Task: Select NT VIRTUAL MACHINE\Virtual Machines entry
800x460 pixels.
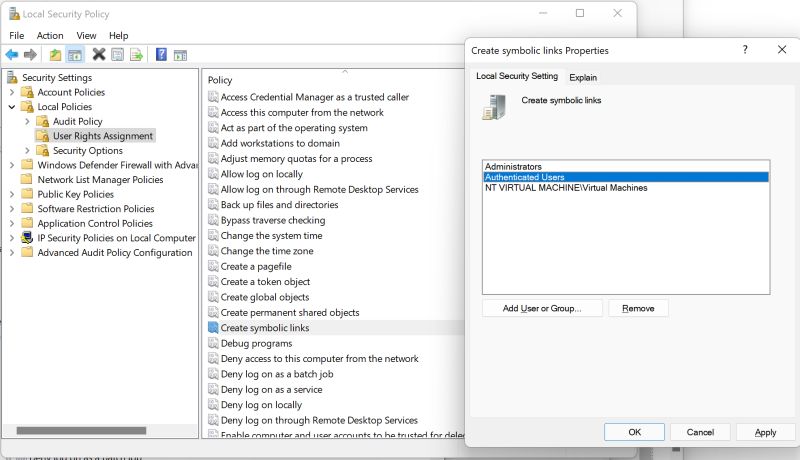Action: [x=566, y=188]
